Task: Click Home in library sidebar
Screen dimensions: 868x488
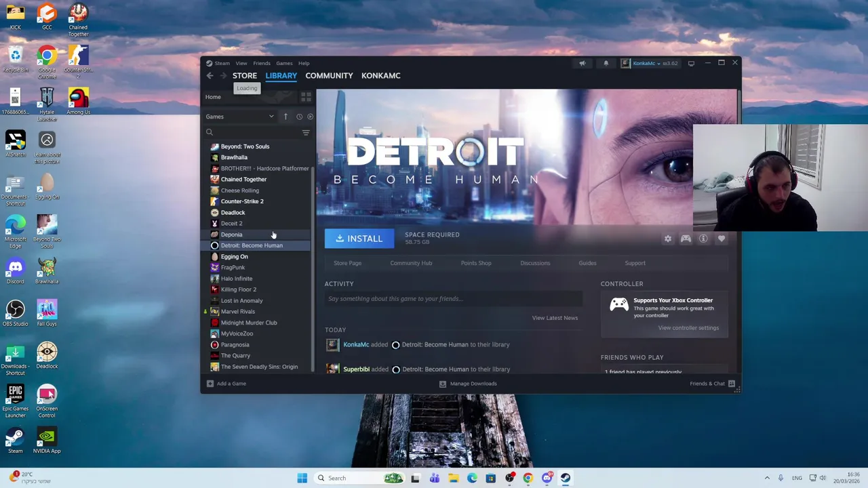Action: (213, 97)
